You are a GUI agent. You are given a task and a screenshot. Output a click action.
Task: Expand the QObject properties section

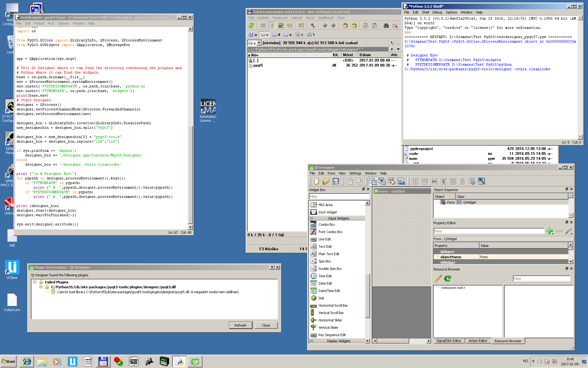pos(436,251)
